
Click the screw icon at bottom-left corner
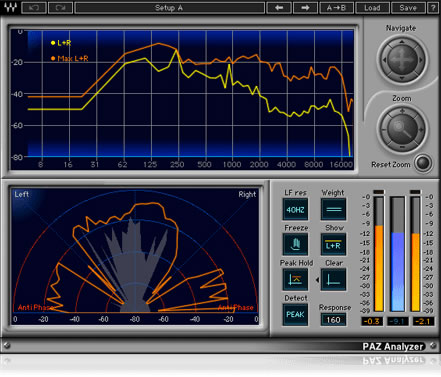(x=6, y=346)
